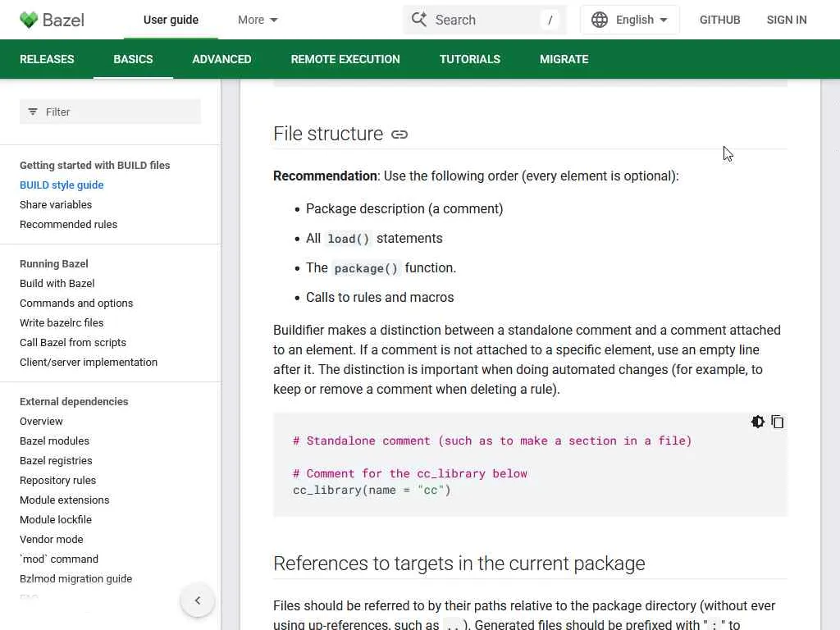
Task: Click the GitHub link
Action: pos(720,20)
